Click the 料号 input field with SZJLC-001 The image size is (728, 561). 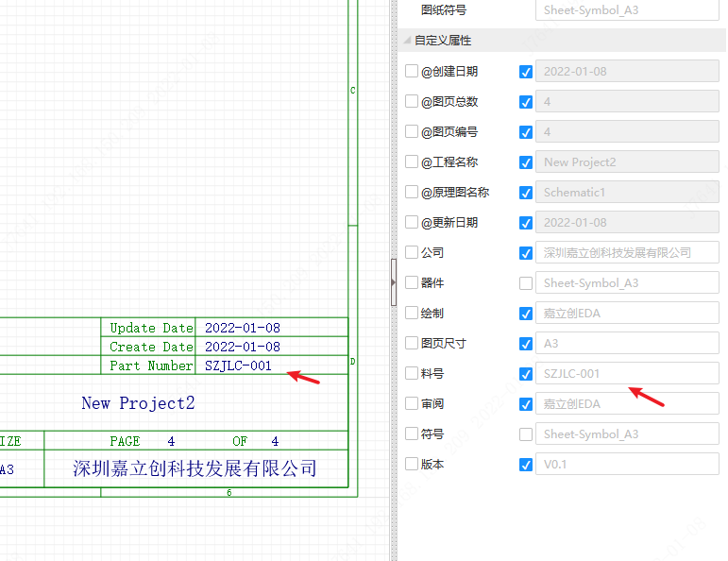point(627,374)
